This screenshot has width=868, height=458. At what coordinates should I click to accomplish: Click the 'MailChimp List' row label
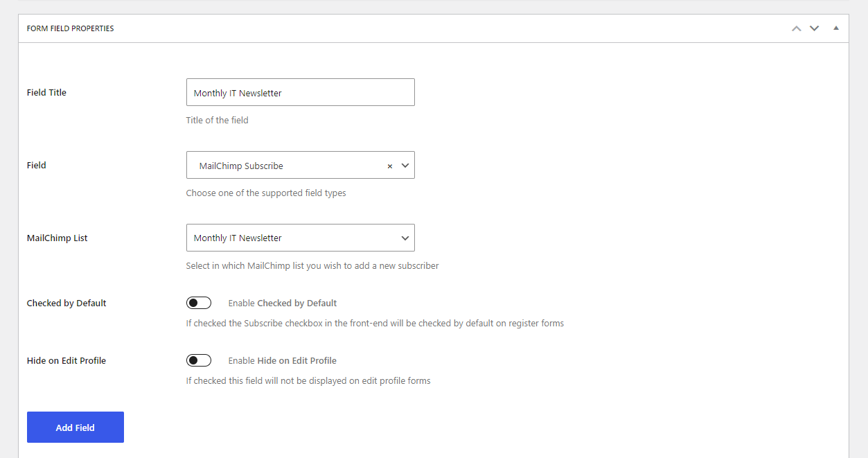tap(57, 238)
